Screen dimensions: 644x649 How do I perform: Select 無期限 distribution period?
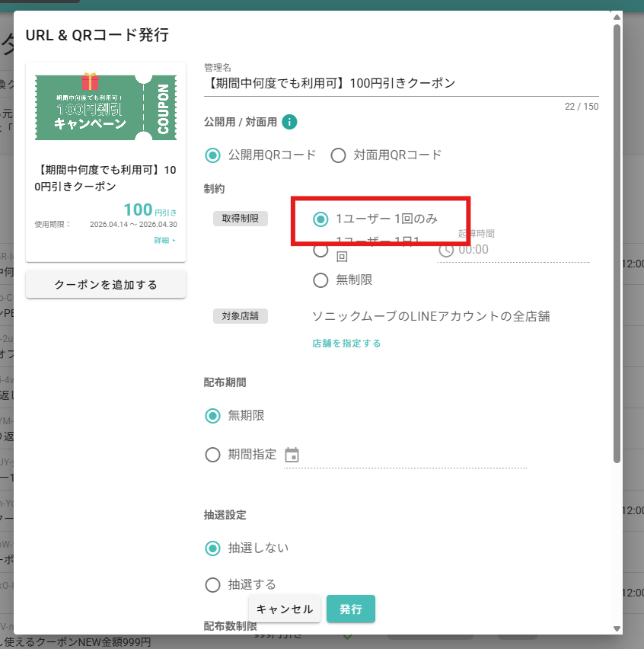[213, 415]
